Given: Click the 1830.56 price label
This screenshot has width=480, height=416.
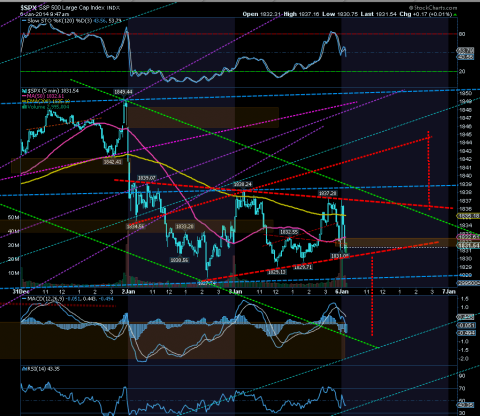Looking at the screenshot, I should click(179, 260).
